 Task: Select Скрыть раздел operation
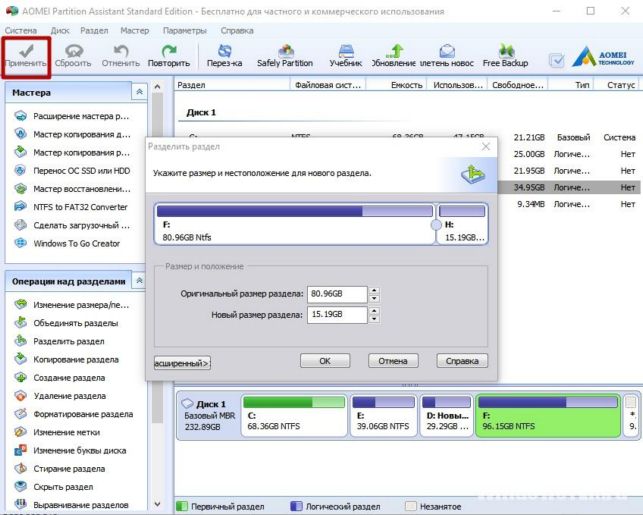(53, 487)
